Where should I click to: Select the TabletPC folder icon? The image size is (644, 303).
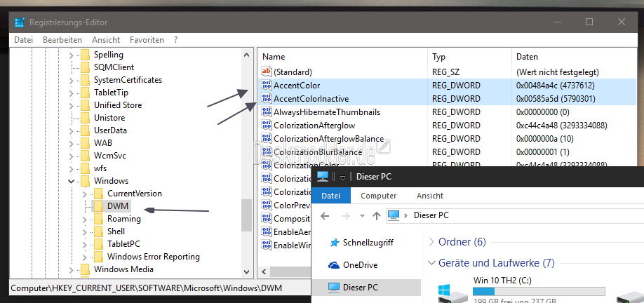pos(98,244)
